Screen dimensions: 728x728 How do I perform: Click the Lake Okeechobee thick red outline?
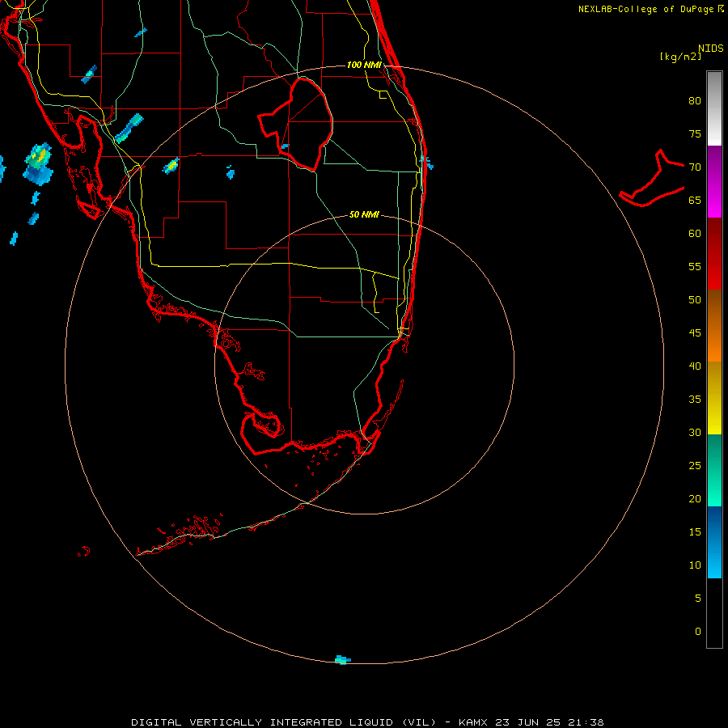point(295,124)
